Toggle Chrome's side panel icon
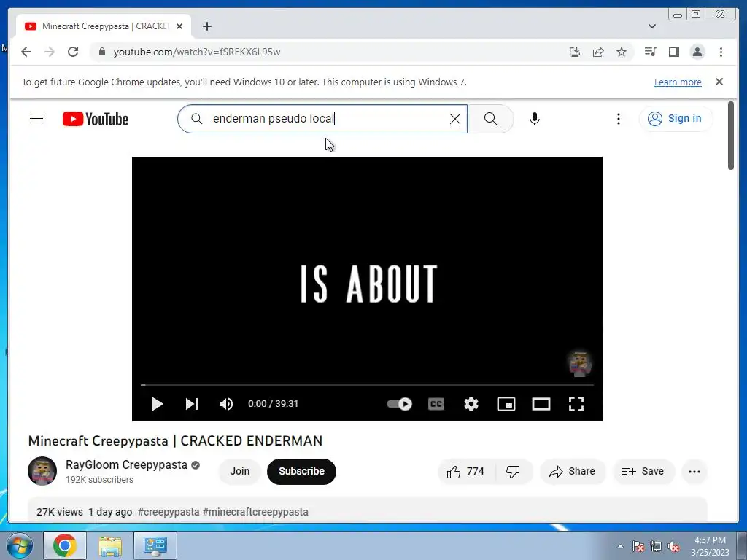Image resolution: width=747 pixels, height=560 pixels. (x=673, y=52)
